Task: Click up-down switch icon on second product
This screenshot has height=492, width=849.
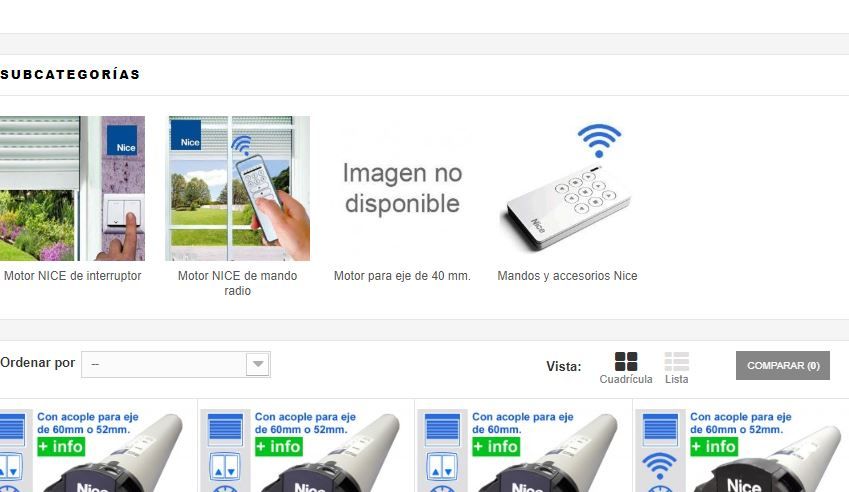Action: pyautogui.click(x=225, y=467)
